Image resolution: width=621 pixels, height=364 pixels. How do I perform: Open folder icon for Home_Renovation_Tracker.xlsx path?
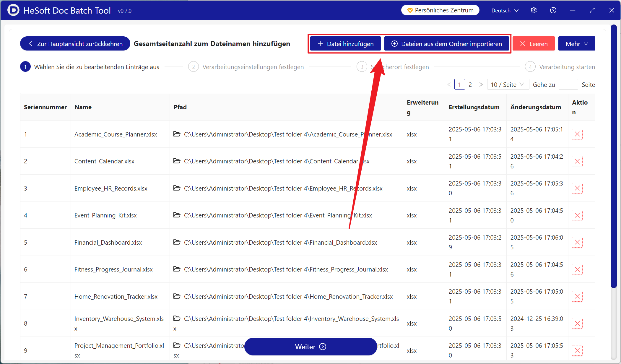point(177,296)
